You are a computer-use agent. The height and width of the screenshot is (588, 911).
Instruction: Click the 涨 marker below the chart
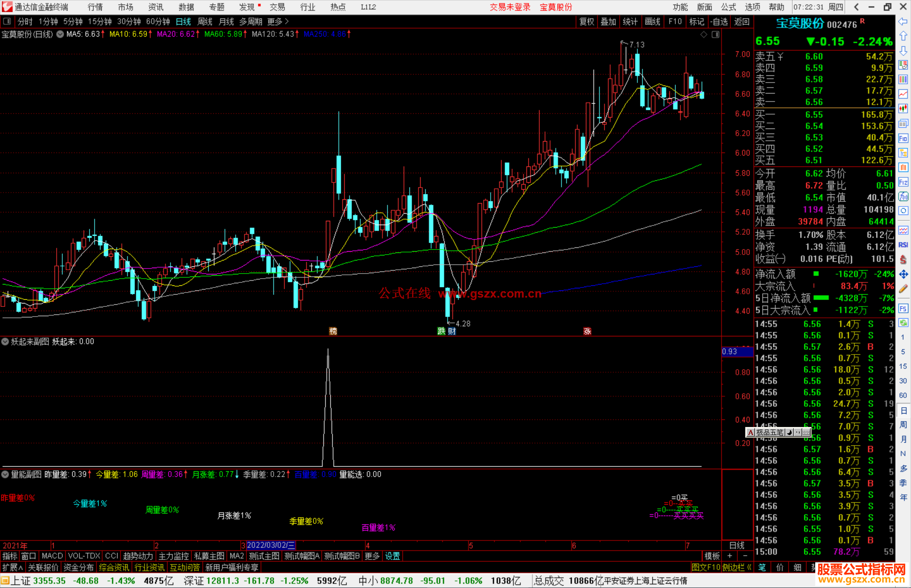[587, 331]
